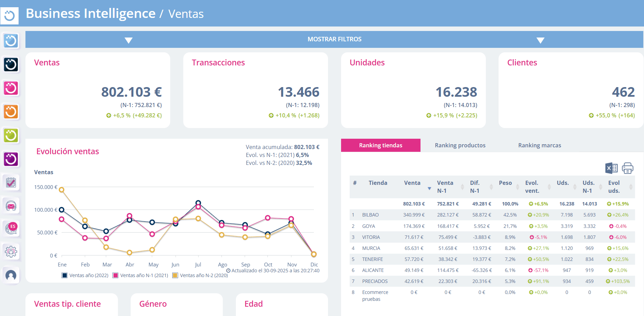644x316 pixels.
Task: Open the settings gear icon in sidebar
Action: click(x=11, y=252)
